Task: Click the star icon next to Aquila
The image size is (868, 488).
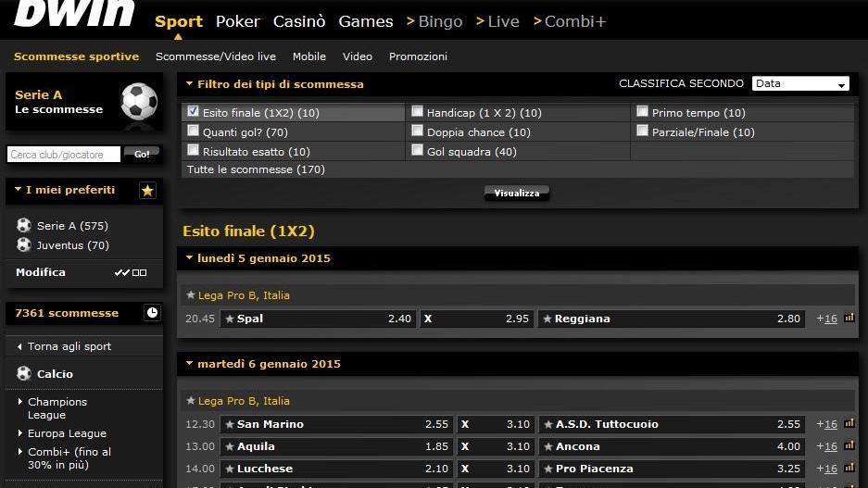Action: (x=230, y=446)
